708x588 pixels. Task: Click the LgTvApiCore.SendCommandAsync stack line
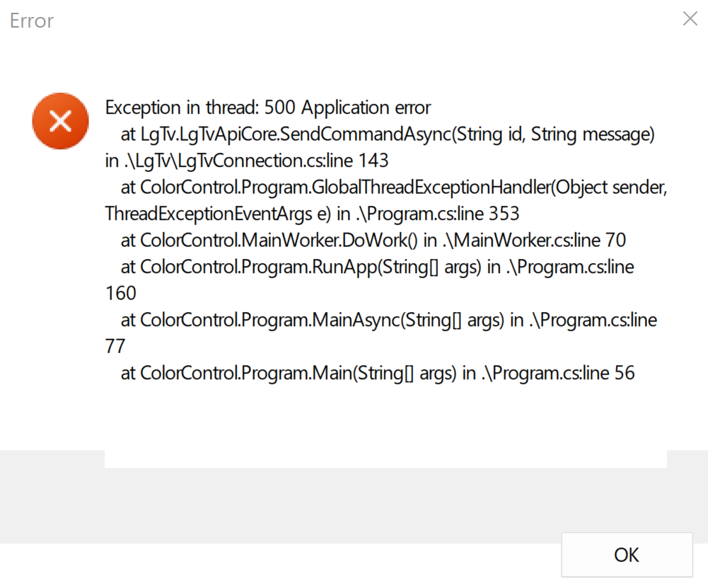(388, 134)
